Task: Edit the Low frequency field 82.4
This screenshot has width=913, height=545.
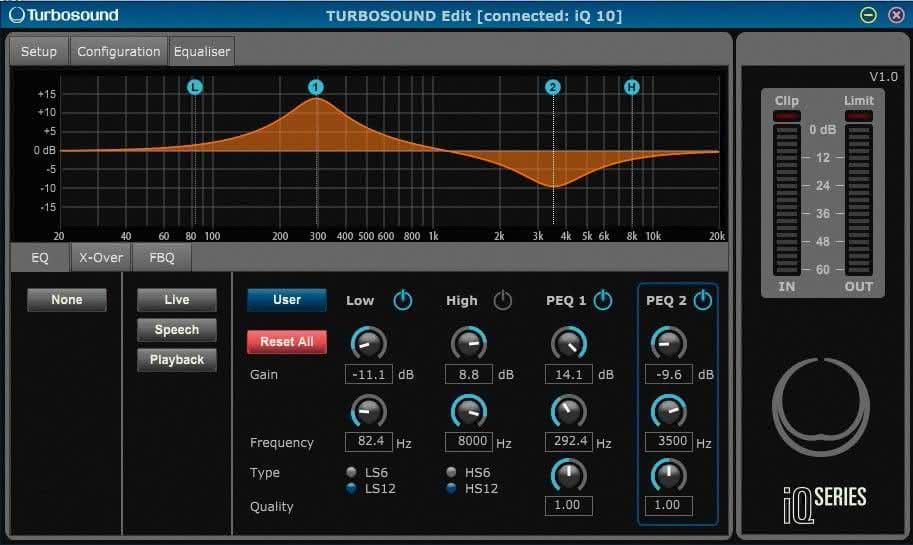Action: [369, 441]
